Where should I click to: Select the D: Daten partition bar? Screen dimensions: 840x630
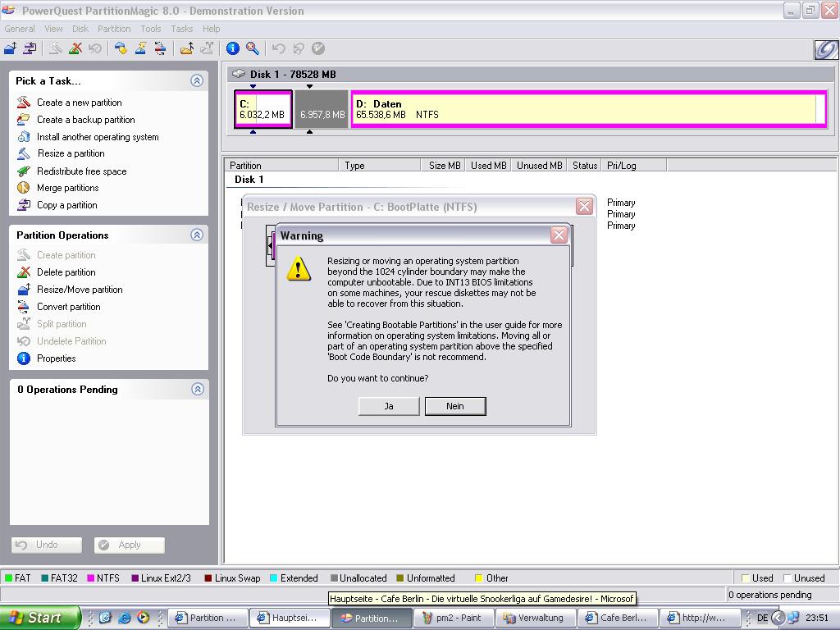click(589, 109)
